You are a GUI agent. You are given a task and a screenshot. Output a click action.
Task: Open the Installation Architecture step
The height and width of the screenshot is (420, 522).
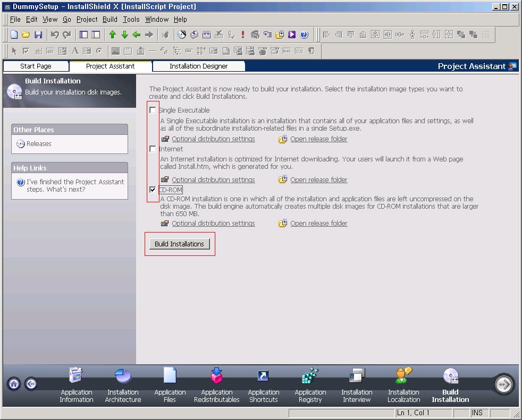click(123, 385)
